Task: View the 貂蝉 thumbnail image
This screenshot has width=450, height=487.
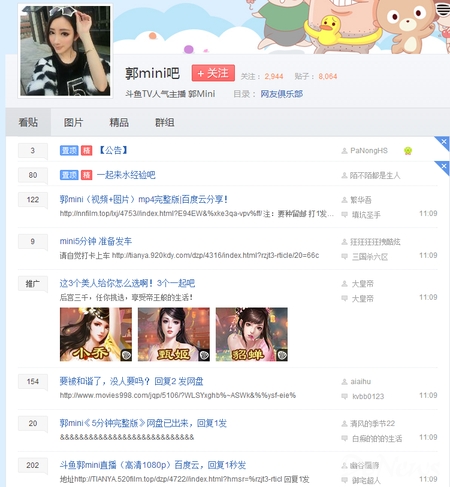Action: pos(252,334)
